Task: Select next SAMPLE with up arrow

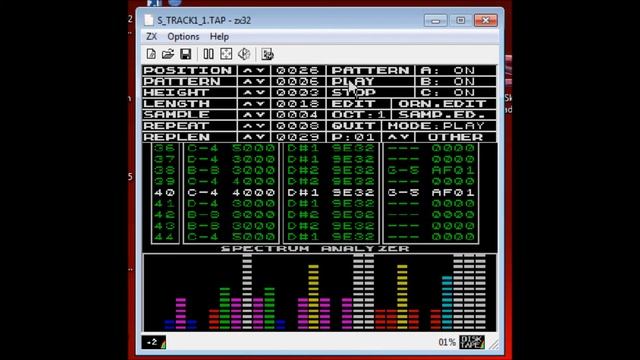Action: (x=247, y=115)
